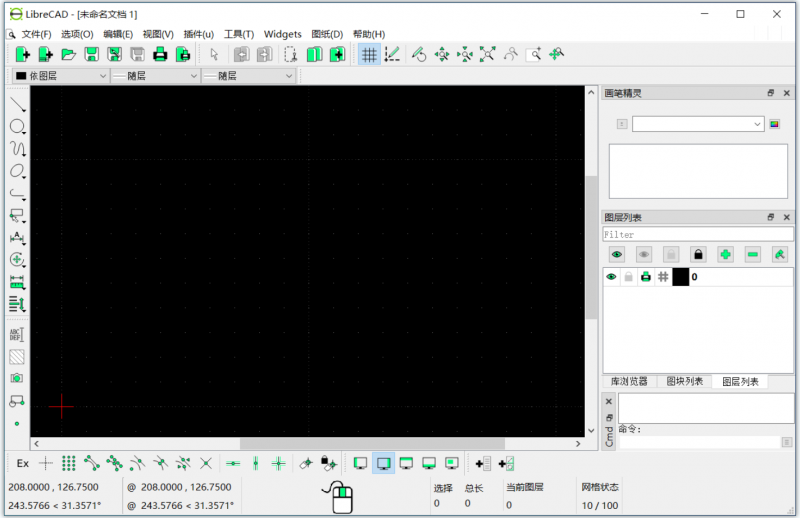Click Remove layer green minus button
The height and width of the screenshot is (518, 800).
tap(753, 254)
